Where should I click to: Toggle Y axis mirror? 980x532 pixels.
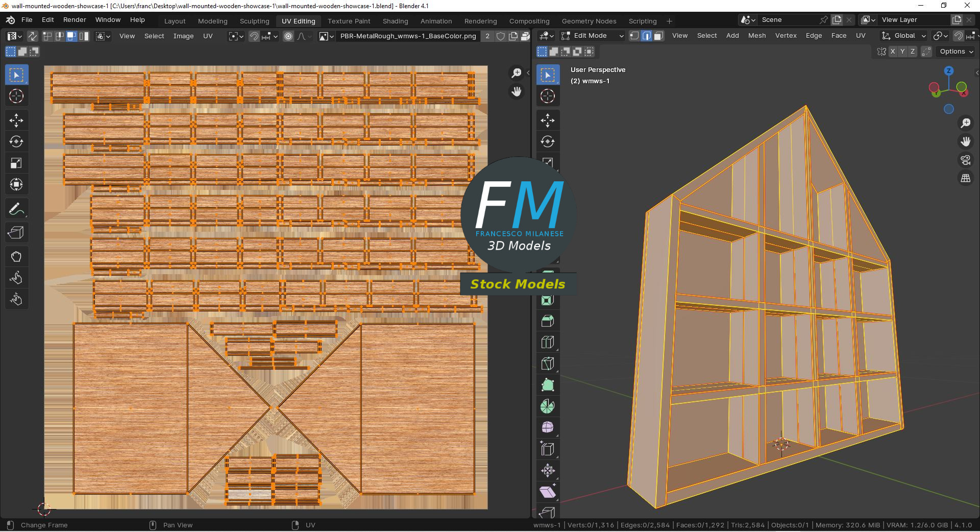click(902, 52)
